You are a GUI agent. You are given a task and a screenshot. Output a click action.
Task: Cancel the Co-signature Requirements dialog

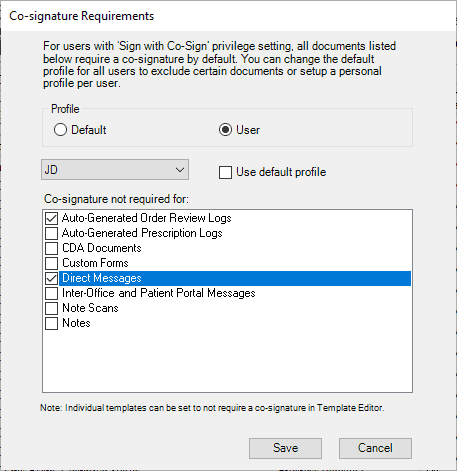375,448
